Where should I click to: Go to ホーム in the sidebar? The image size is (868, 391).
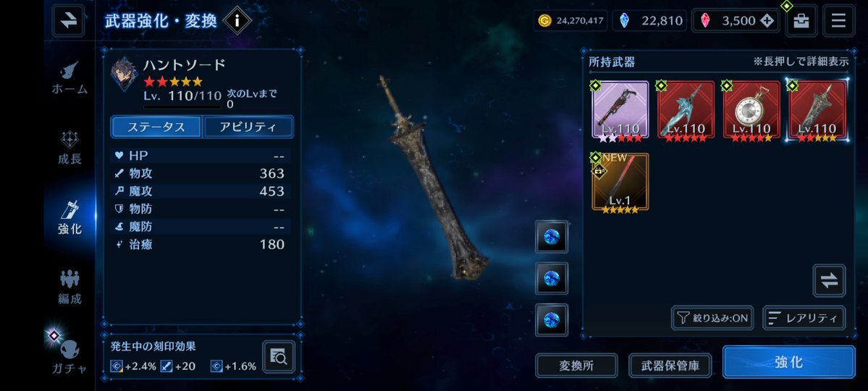69,78
